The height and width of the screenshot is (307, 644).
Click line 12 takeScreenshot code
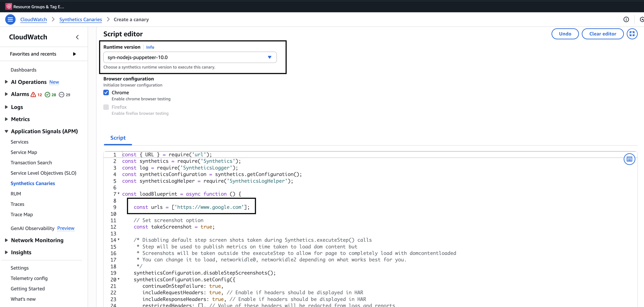(174, 227)
